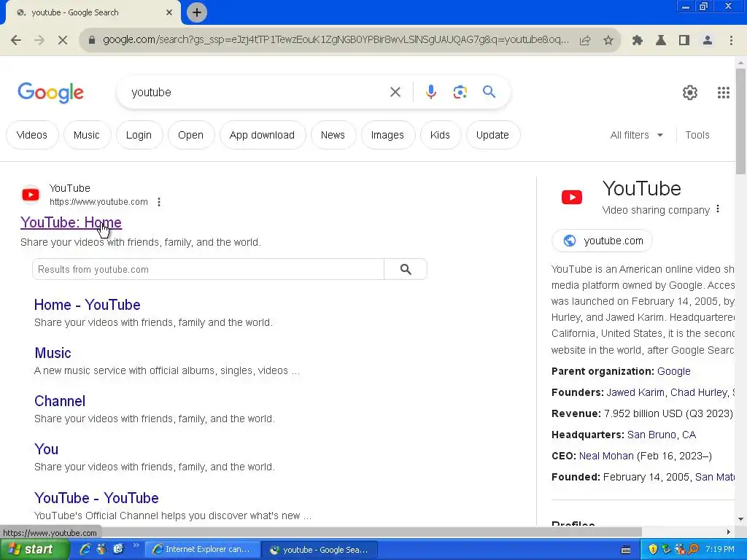747x560 pixels.
Task: Open the YouTube - YouTube sitelink
Action: (96, 497)
